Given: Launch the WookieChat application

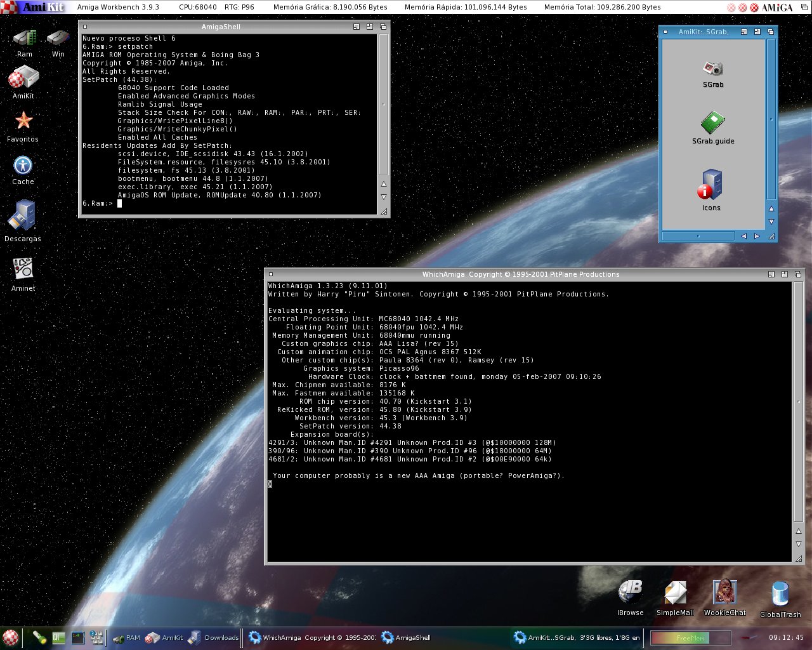Looking at the screenshot, I should point(724,593).
